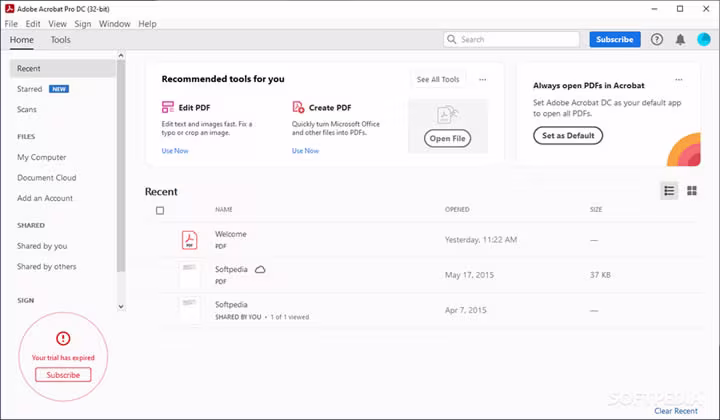Open Document Cloud in the sidebar
Image resolution: width=720 pixels, height=420 pixels.
click(47, 178)
